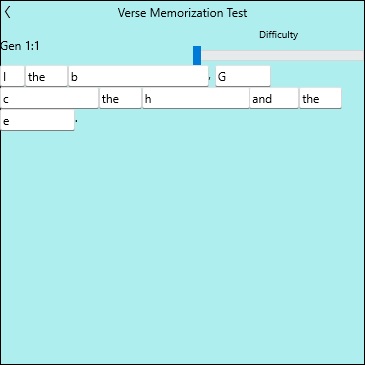Click the 'Gen 1:1' verse reference
Image resolution: width=365 pixels, height=365 pixels.
click(x=20, y=46)
